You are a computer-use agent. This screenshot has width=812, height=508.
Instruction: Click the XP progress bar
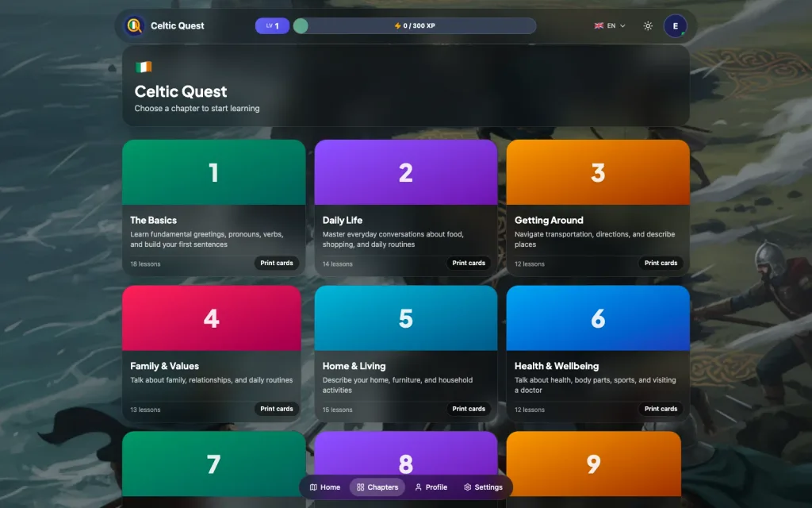[415, 26]
